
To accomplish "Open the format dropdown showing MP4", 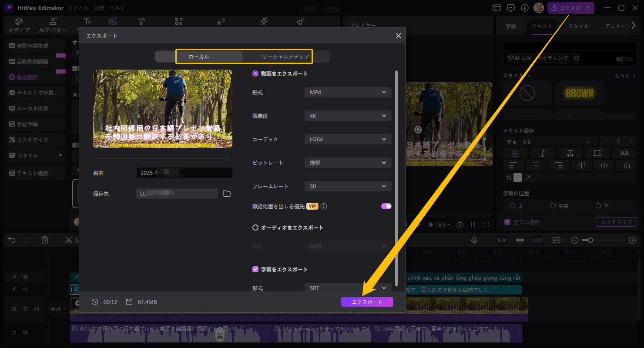I will point(348,92).
